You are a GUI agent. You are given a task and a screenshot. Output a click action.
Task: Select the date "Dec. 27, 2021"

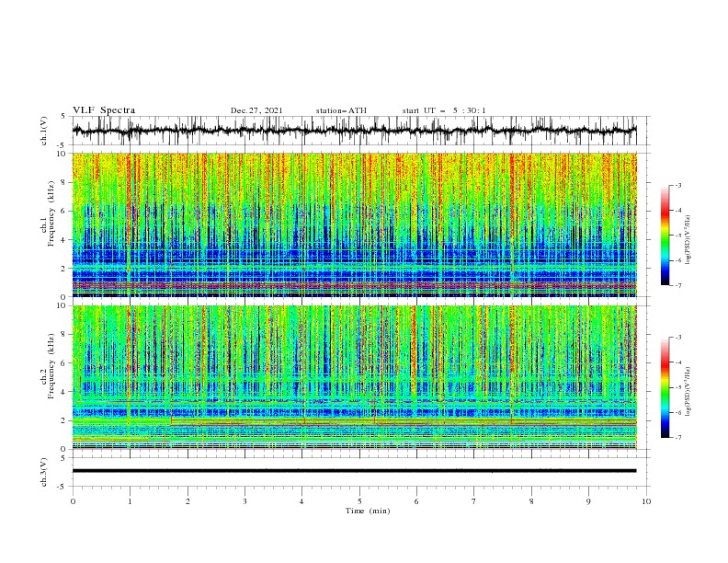point(256,110)
